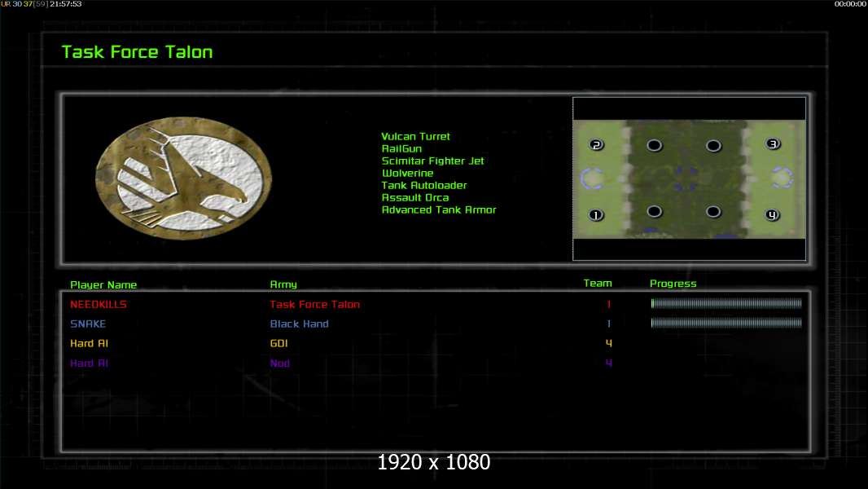868x489 pixels.
Task: Click team number for SNAKE
Action: pos(609,324)
